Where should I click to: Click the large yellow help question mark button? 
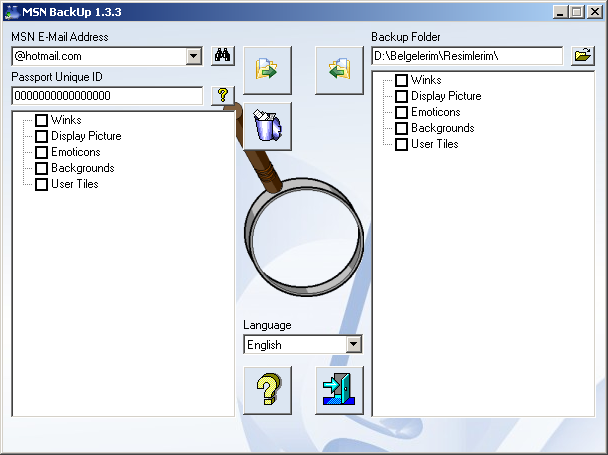tap(267, 390)
